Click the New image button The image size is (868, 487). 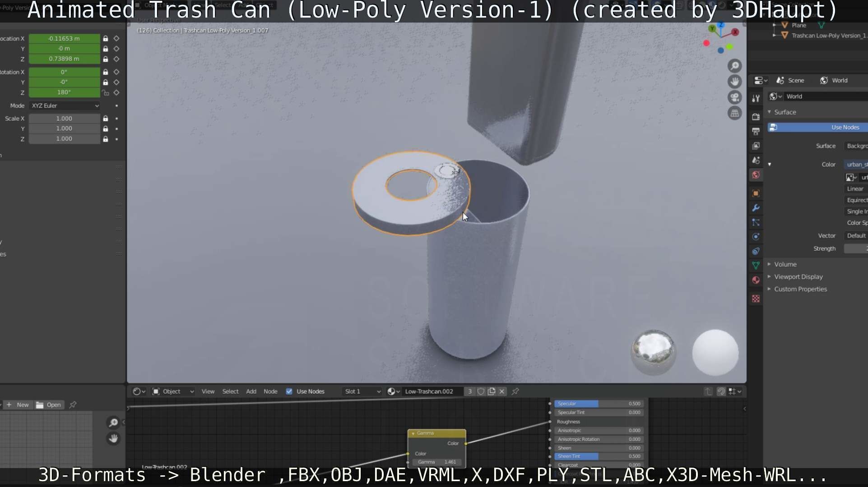point(18,405)
